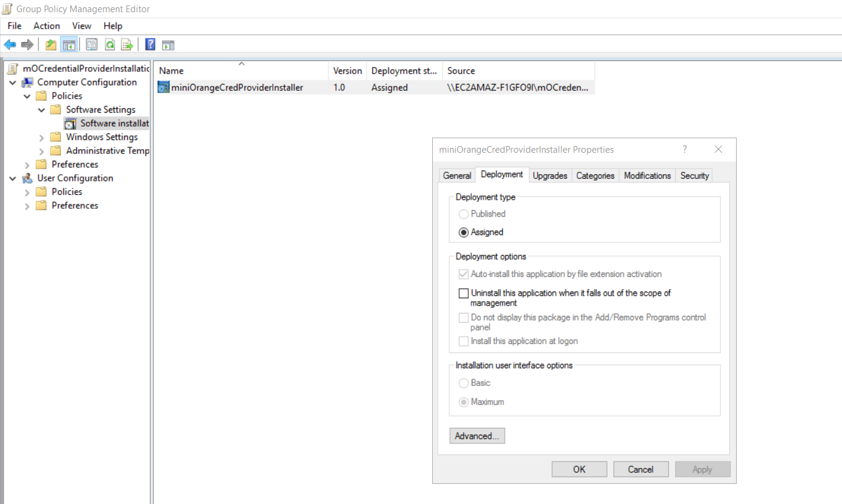
Task: Select the Assigned radio button
Action: (x=464, y=232)
